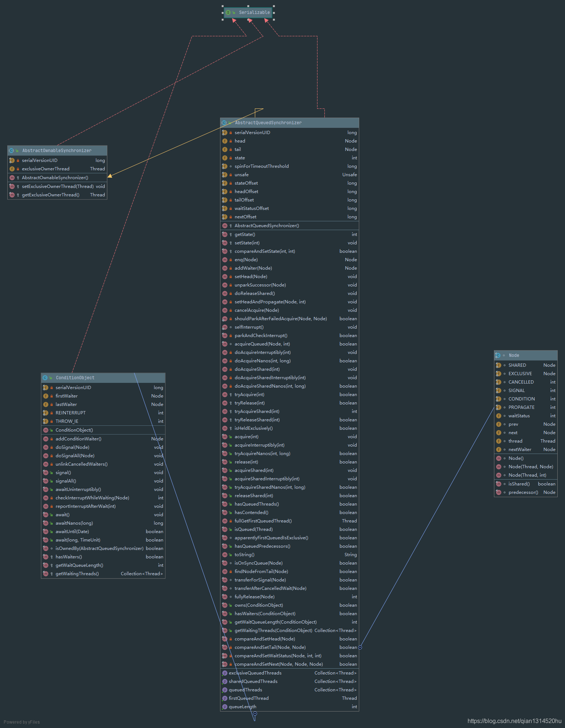Select release(int) method row
The height and width of the screenshot is (728, 565).
coord(289,462)
